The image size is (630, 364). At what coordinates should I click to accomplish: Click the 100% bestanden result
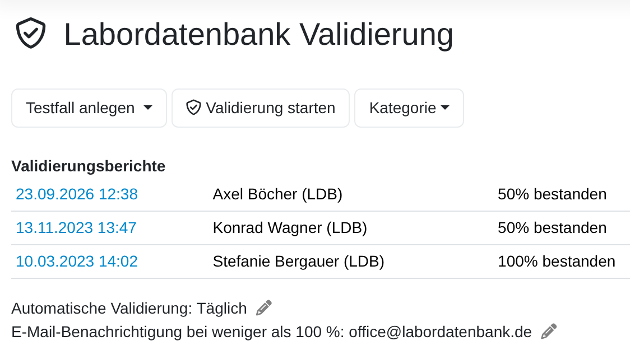(x=557, y=262)
